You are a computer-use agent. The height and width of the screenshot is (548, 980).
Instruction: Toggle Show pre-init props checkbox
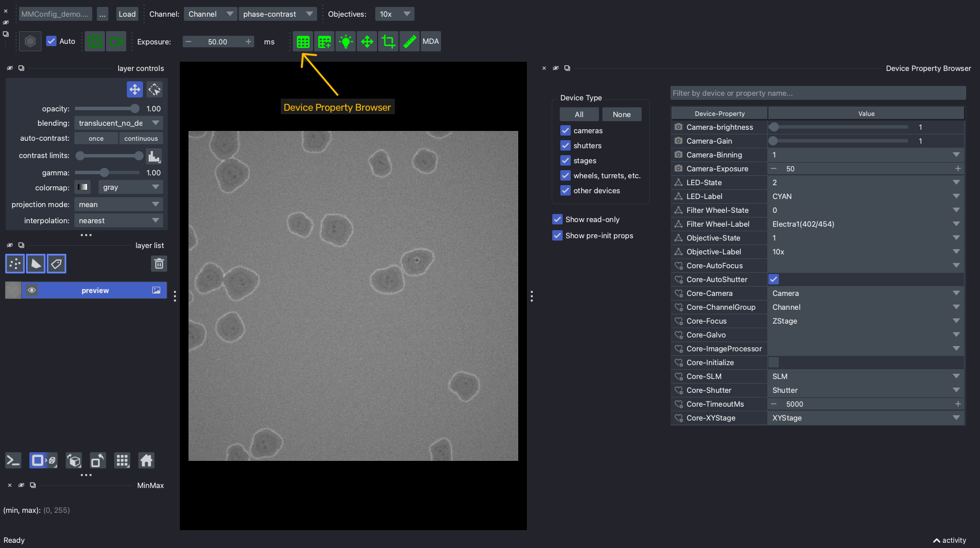(557, 235)
